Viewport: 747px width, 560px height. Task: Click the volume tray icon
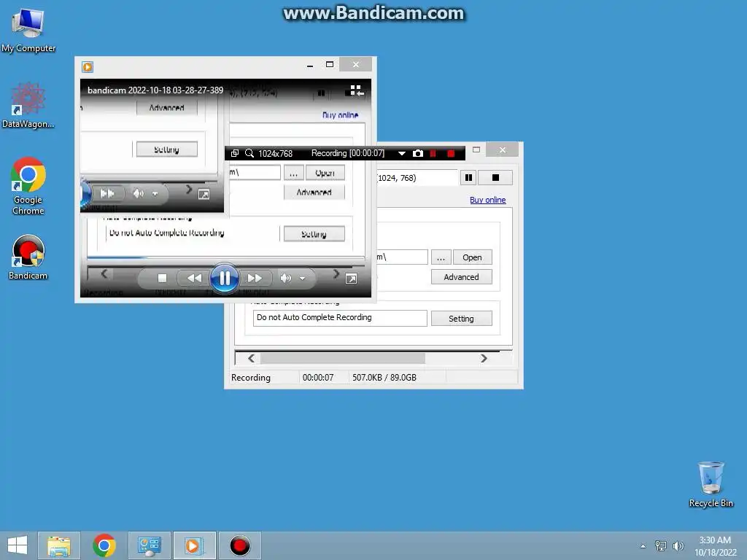678,545
